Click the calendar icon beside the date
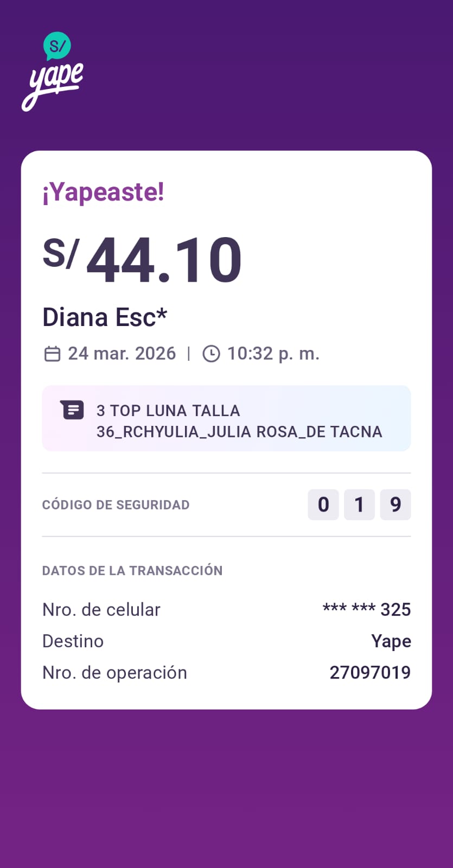Screen dimensions: 453x868 [52, 354]
